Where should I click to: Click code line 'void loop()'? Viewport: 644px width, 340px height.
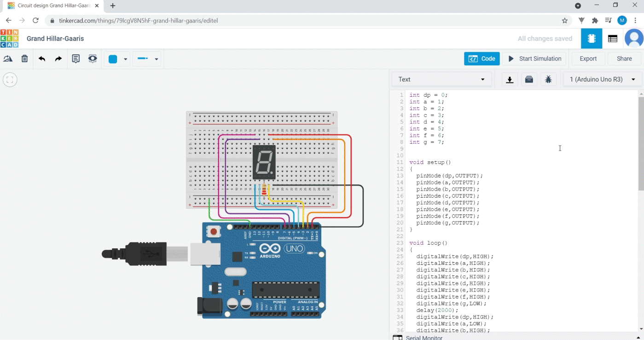428,243
